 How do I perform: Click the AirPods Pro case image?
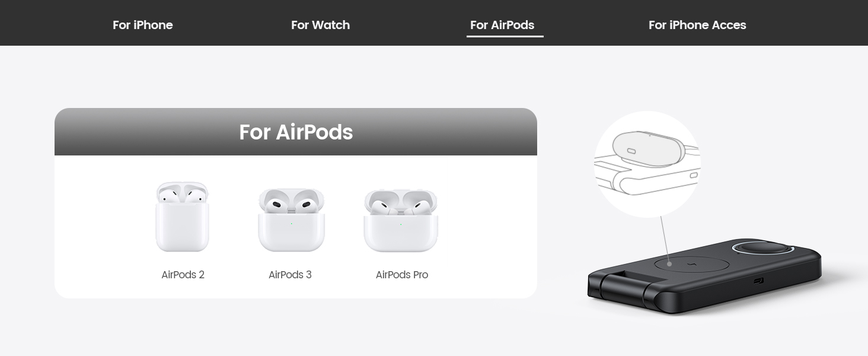coord(401,220)
